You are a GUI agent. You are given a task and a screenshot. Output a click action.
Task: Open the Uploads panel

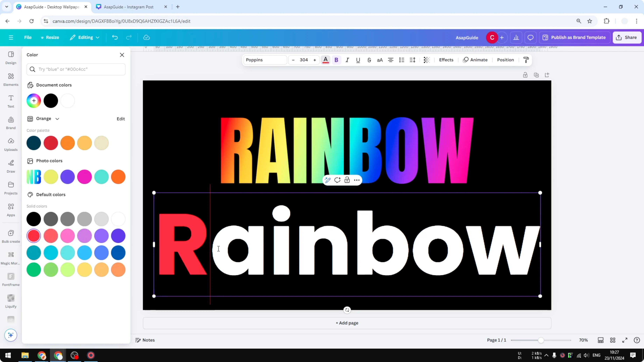point(10,144)
